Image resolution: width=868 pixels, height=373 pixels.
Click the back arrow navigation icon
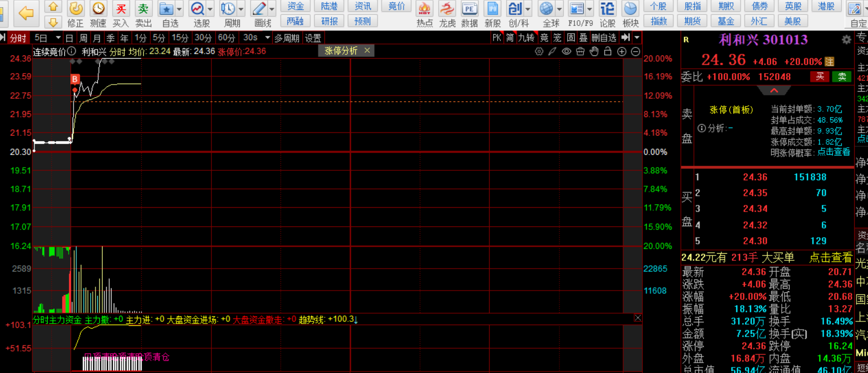coord(25,13)
